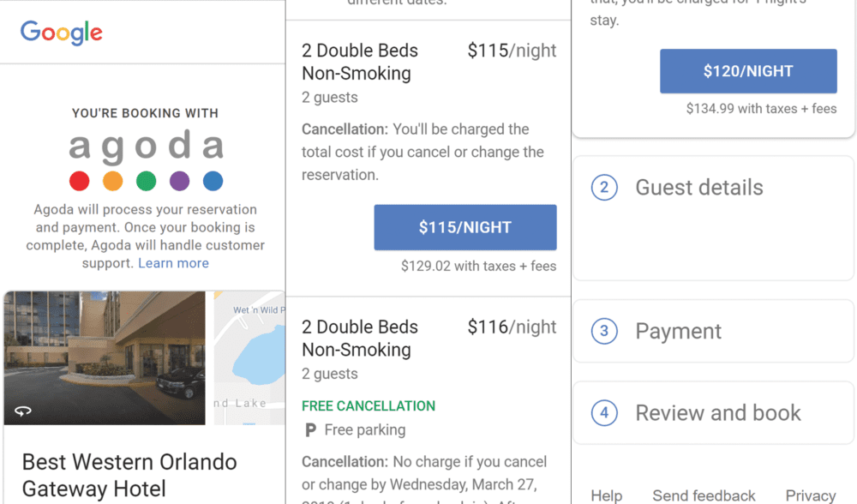Click the Google logo
Viewport: 857px width, 504px height.
tap(61, 33)
